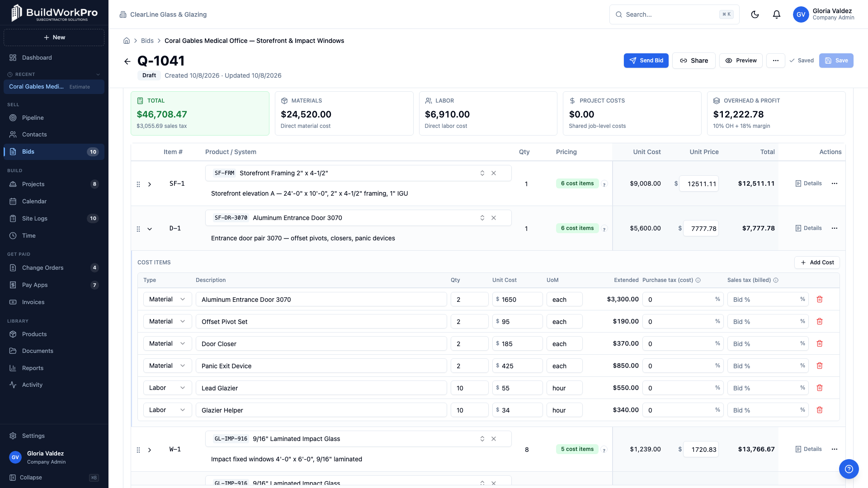Image resolution: width=868 pixels, height=488 pixels.
Task: Clear the Aluminum Entrance Door product selection
Action: (494, 218)
